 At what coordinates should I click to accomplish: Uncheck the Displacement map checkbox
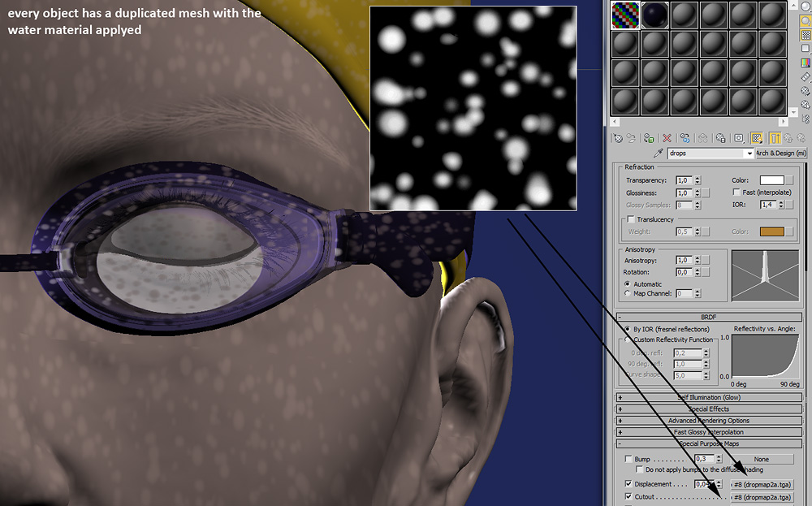point(628,484)
